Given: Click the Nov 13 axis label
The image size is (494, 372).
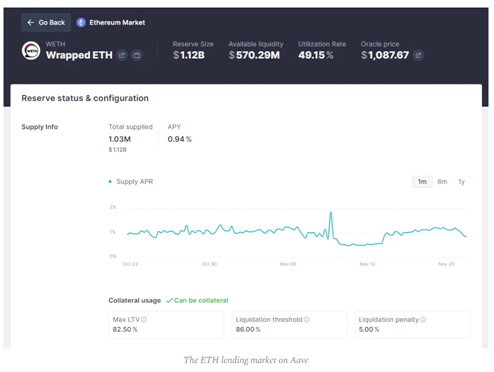Looking at the screenshot, I should tap(367, 264).
